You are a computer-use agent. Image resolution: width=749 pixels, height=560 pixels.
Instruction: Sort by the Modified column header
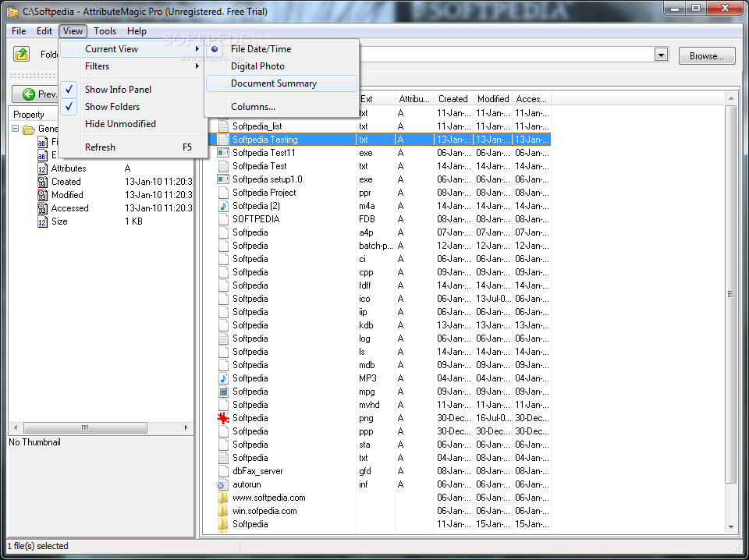493,99
